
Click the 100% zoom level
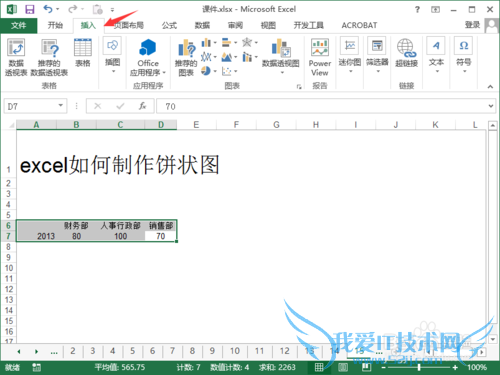477,367
